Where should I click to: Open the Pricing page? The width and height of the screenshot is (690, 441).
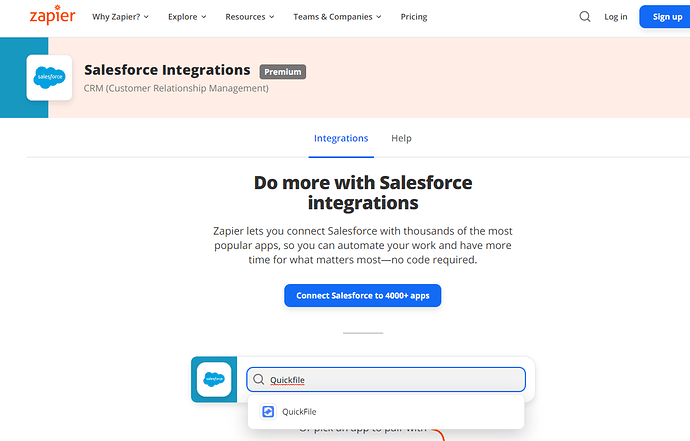click(x=414, y=17)
